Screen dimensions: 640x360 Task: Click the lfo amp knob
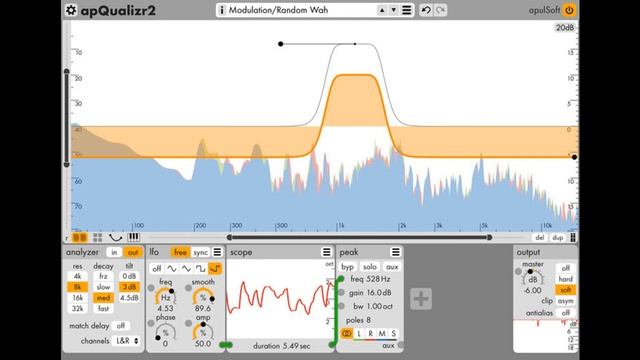pos(203,332)
